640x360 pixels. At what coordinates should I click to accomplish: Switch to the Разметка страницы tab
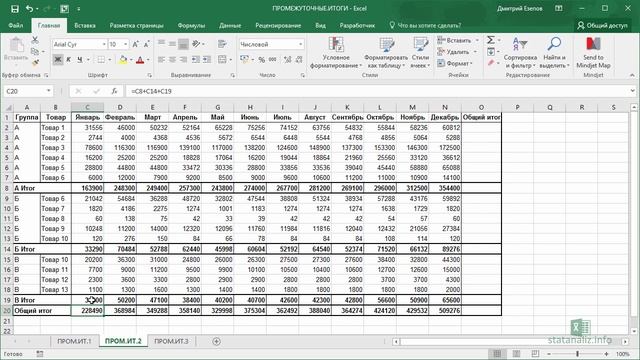[136, 25]
